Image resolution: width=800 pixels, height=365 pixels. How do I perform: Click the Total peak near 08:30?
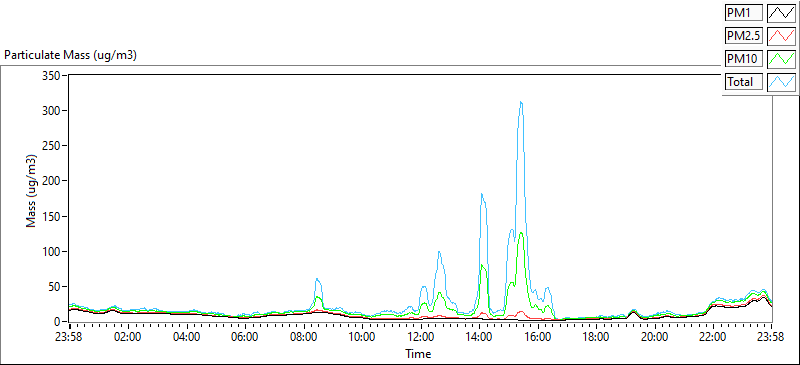(x=317, y=279)
